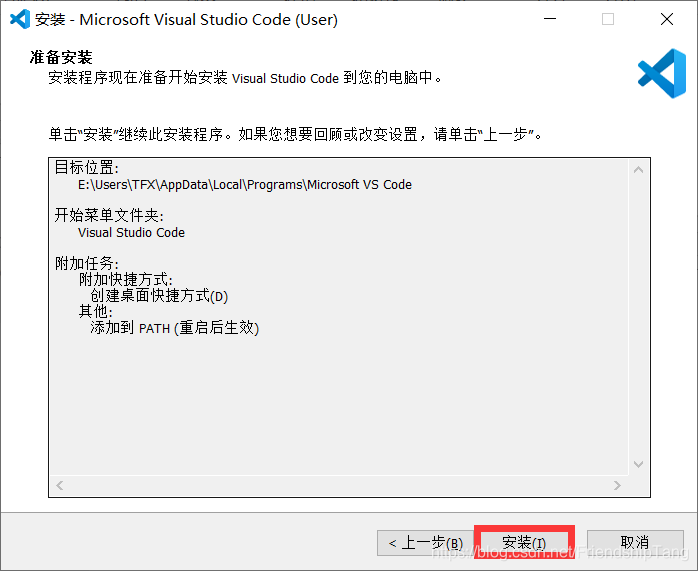Cancel setup with the 取消 button
698x571 pixels.
635,543
